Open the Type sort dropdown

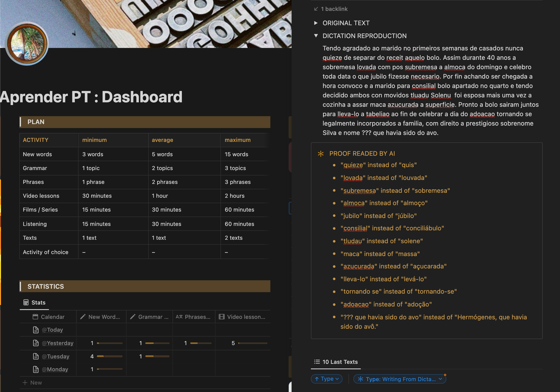pyautogui.click(x=327, y=379)
